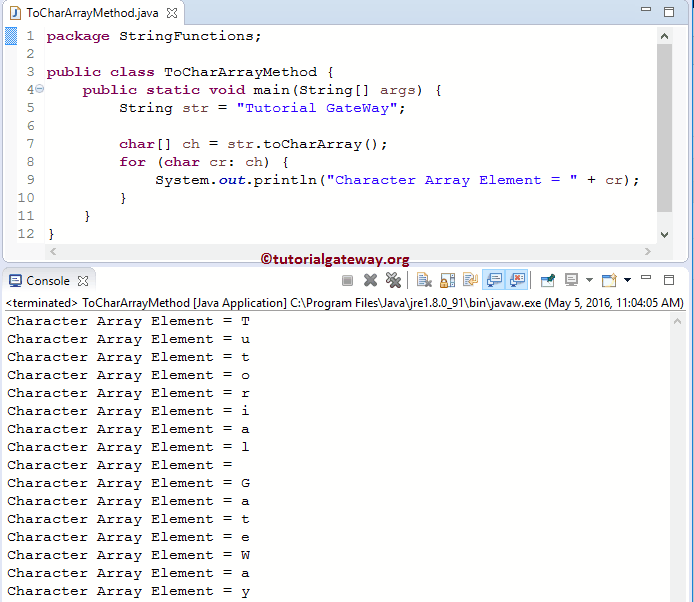Click the Terminate button in Console toolbar
The width and height of the screenshot is (694, 602).
347,281
